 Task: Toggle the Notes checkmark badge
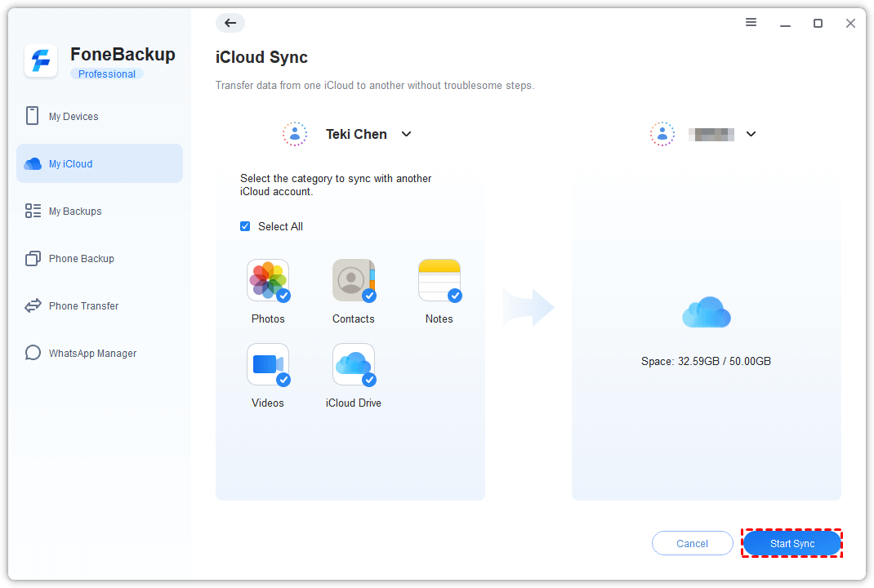click(x=455, y=296)
